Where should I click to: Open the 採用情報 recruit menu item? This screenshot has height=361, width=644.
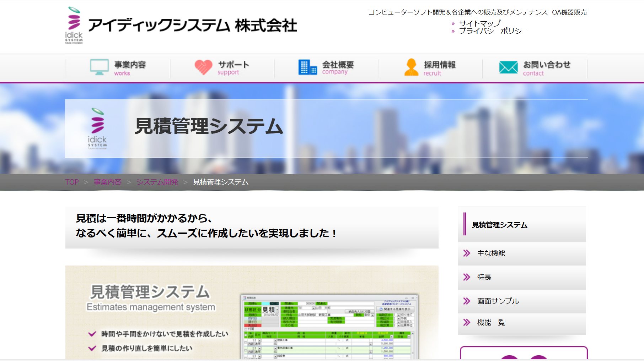(x=439, y=68)
